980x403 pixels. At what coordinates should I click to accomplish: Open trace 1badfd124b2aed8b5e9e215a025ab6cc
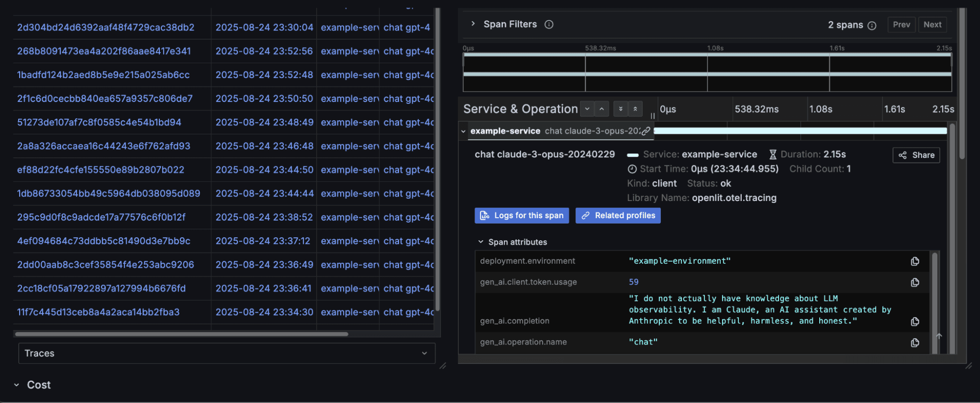[103, 75]
